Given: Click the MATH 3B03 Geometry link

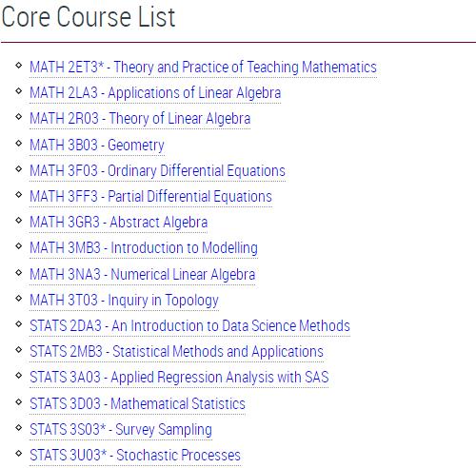Looking at the screenshot, I should [x=97, y=146].
